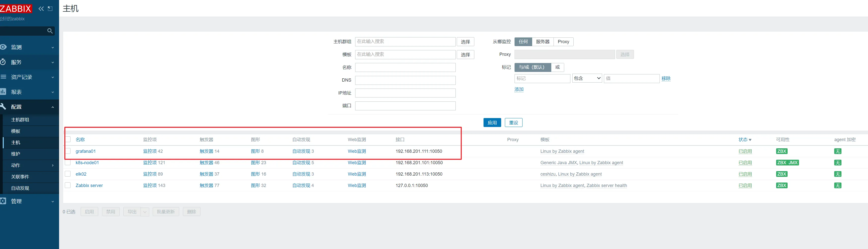Viewport: 868px width, 249px height.
Task: Click the kiosk mode icon beside logo
Action: click(x=50, y=9)
